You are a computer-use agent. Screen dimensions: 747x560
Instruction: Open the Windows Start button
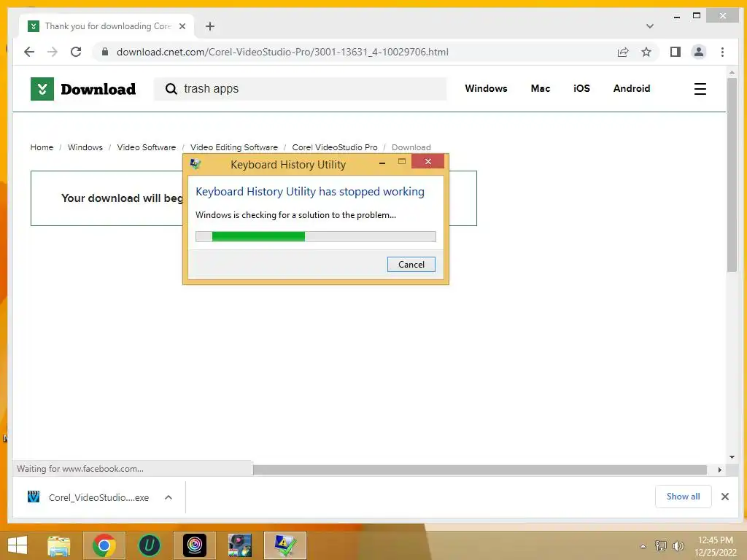point(18,545)
